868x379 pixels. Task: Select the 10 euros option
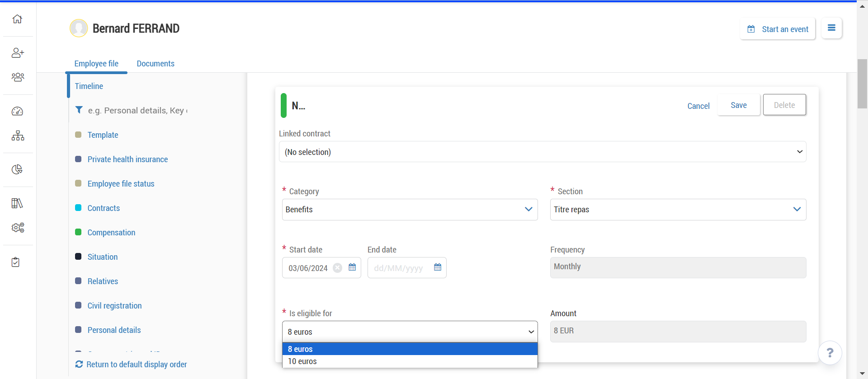click(x=302, y=361)
